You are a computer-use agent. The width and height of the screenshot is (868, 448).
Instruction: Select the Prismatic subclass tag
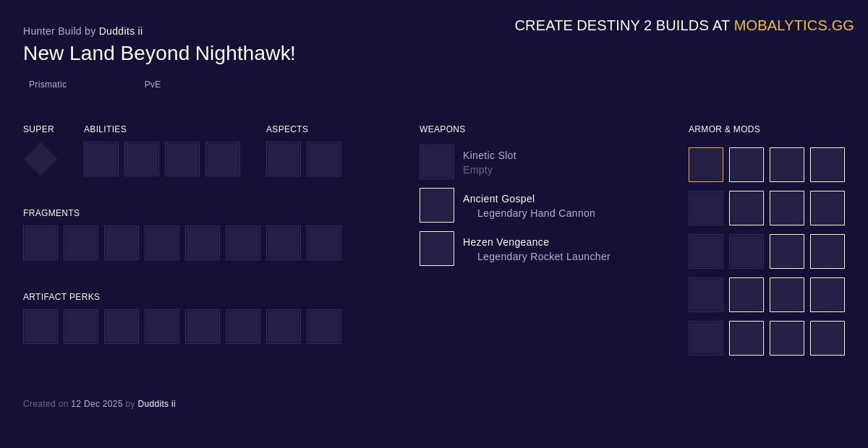(x=48, y=85)
